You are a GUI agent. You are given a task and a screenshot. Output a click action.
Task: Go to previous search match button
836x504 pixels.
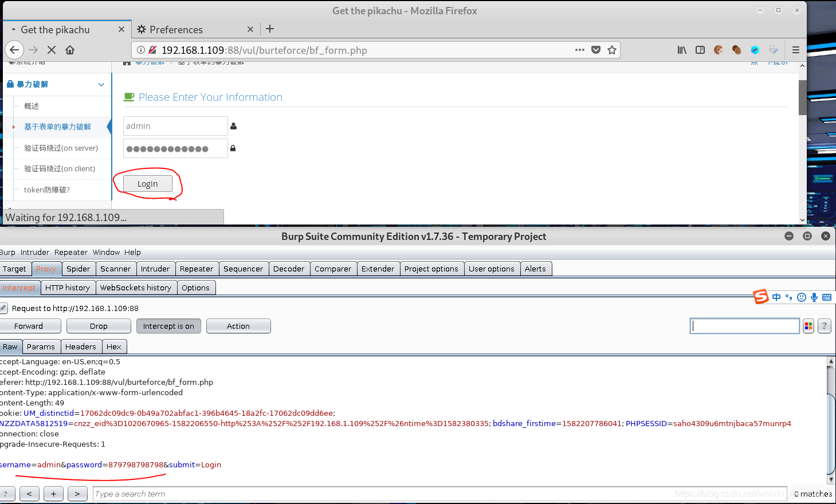(x=29, y=494)
